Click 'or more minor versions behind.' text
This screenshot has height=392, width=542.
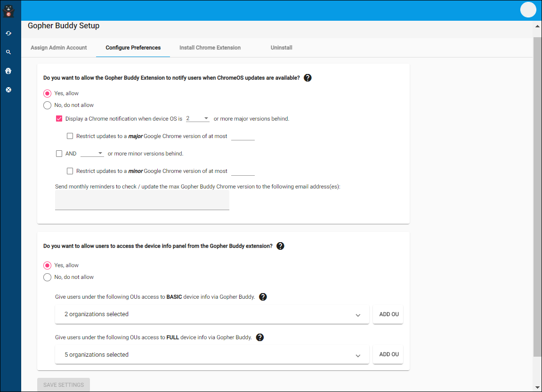coord(146,154)
